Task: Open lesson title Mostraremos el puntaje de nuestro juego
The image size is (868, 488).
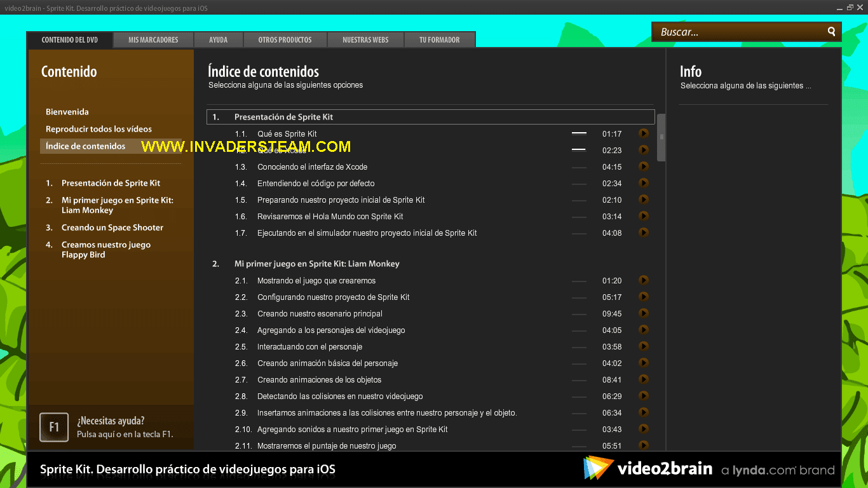Action: [x=327, y=446]
